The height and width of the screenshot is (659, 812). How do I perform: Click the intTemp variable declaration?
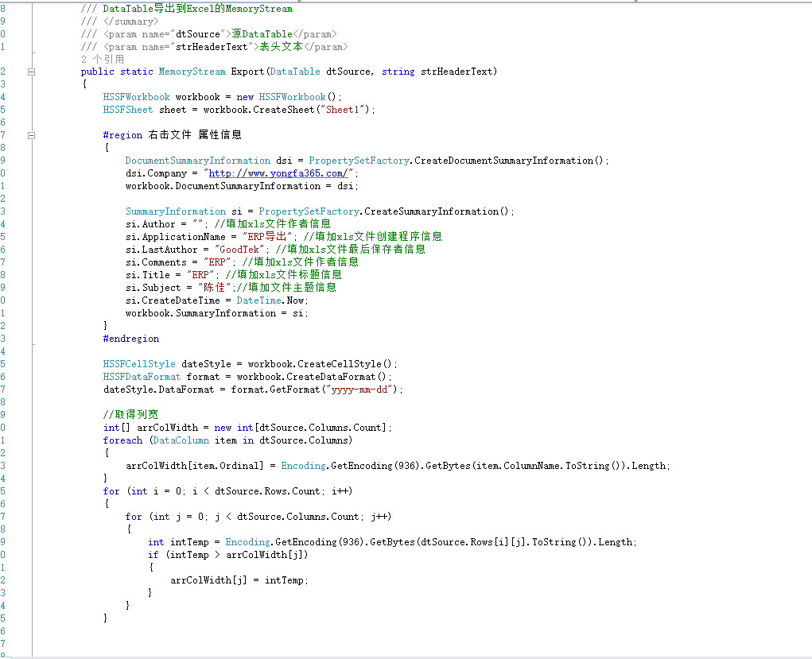pyautogui.click(x=189, y=542)
